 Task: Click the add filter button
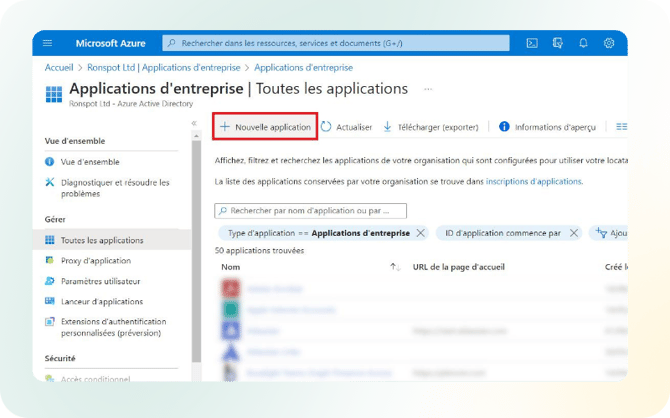coord(609,233)
